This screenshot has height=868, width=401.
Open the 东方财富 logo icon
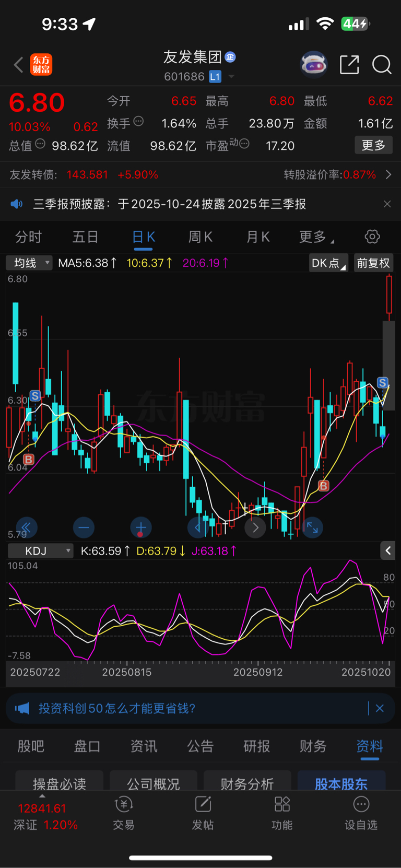click(x=41, y=65)
